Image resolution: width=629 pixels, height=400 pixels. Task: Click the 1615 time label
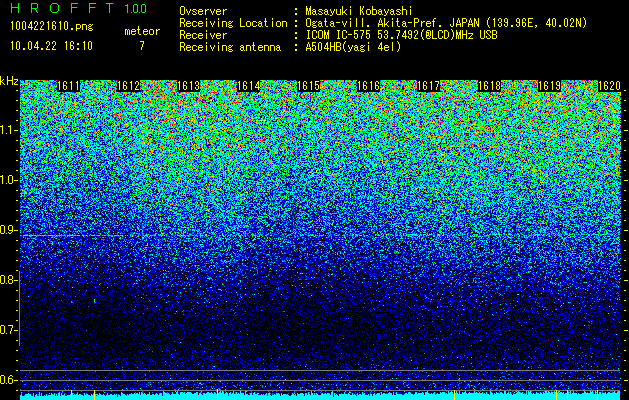click(308, 86)
